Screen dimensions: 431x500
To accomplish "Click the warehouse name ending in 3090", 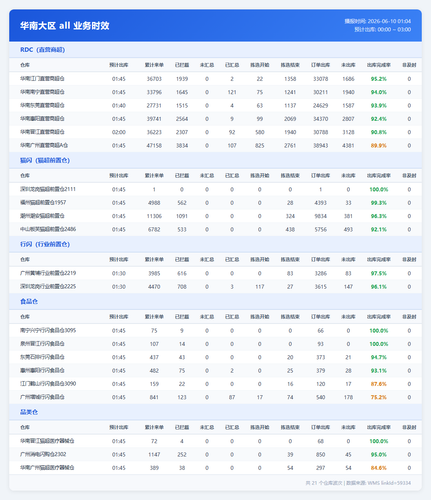I will click(x=48, y=384).
